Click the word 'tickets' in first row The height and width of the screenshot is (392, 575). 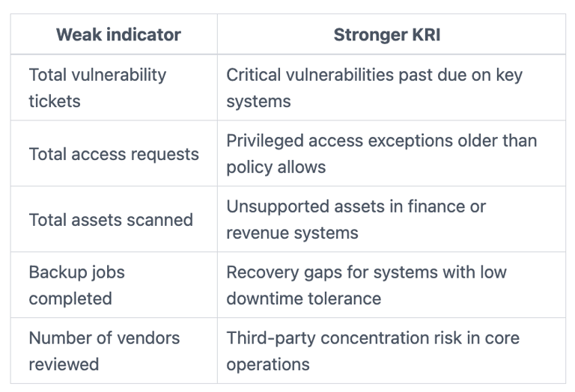[54, 101]
